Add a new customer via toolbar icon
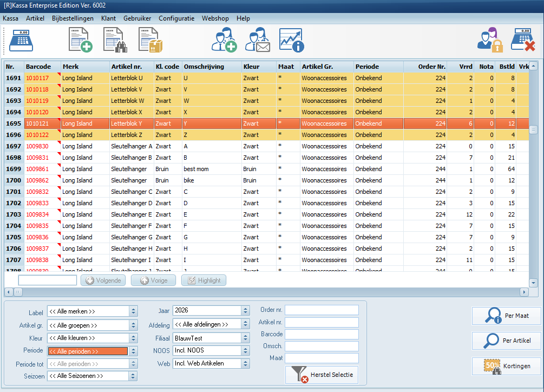Viewport: 544px width, 392px height. click(224, 41)
